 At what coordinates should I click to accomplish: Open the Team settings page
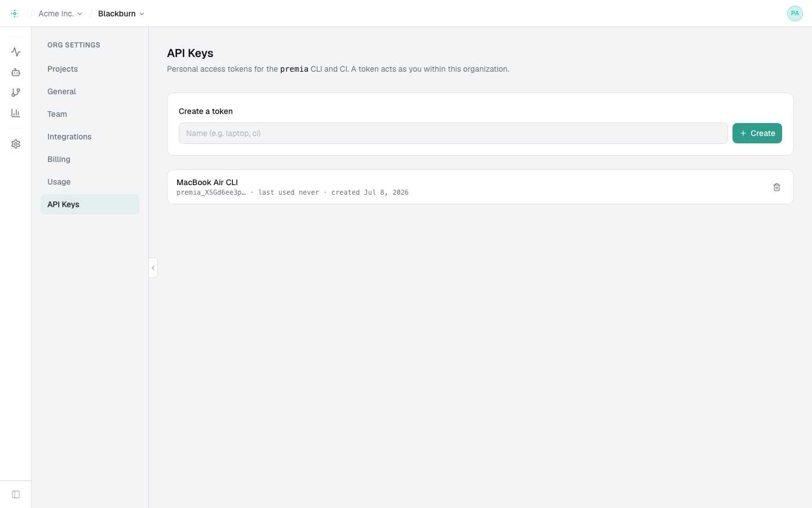click(x=90, y=114)
